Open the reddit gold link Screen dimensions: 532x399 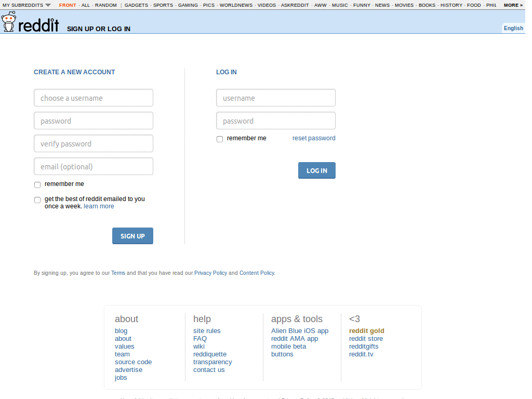pyautogui.click(x=366, y=331)
